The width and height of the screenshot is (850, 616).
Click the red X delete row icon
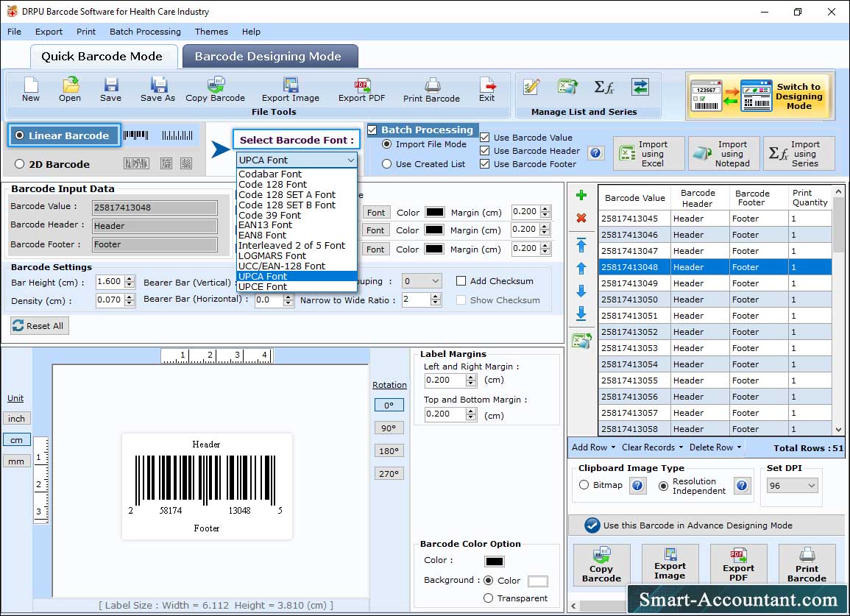[x=581, y=218]
